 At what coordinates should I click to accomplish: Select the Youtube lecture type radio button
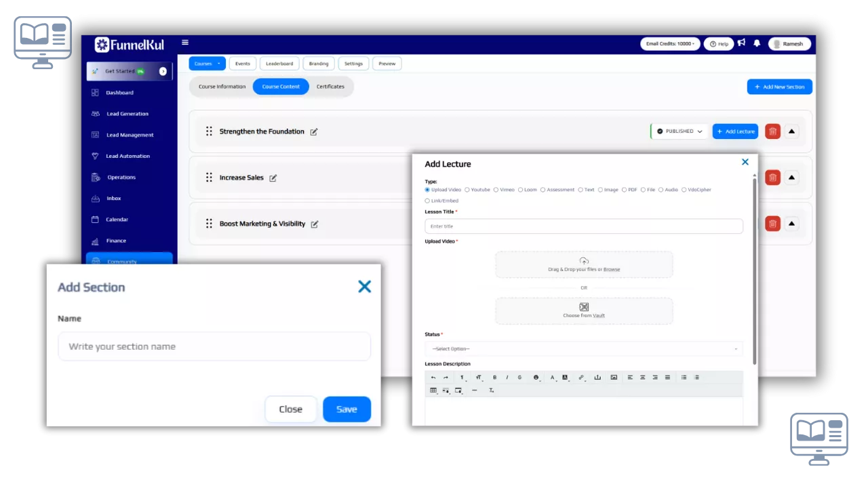coord(467,190)
